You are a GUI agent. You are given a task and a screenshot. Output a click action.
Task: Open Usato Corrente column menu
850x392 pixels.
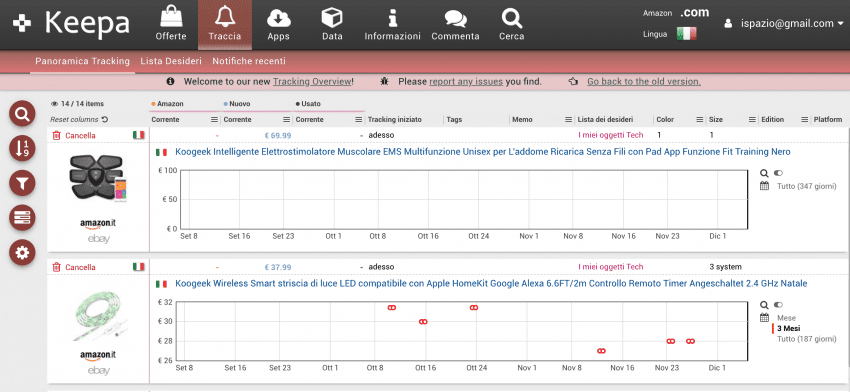[358, 120]
